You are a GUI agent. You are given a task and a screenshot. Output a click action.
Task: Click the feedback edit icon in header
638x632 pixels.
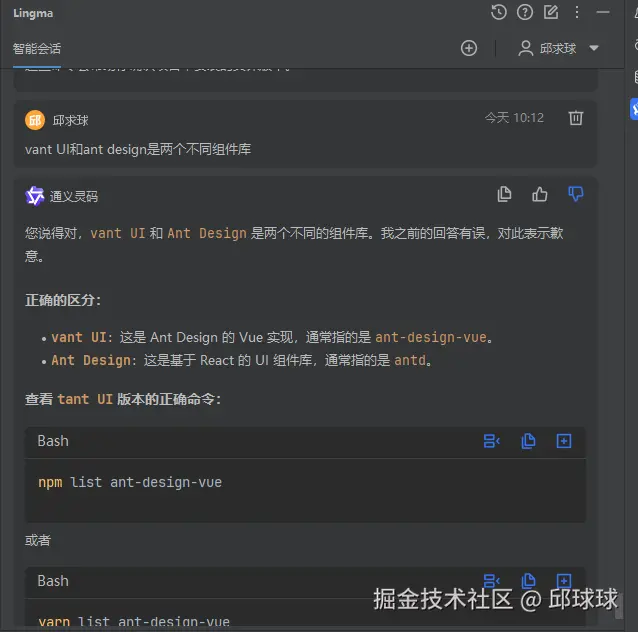551,12
